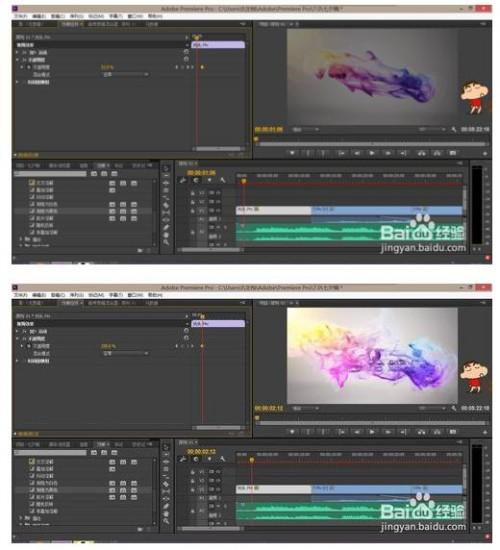Collapse Opacity effect triangle in 00:00:02:12 Effect Controls
The height and width of the screenshot is (550, 500).
pyautogui.click(x=17, y=338)
